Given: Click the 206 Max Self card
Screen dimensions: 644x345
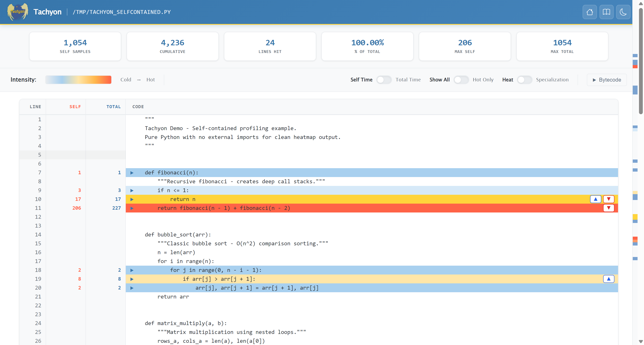Looking at the screenshot, I should tap(465, 46).
